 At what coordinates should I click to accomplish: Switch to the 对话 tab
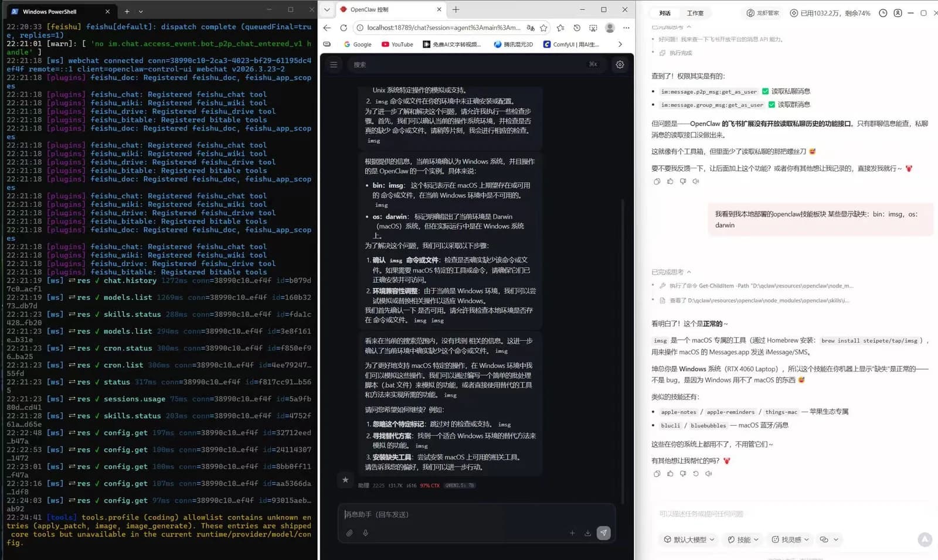(x=665, y=13)
